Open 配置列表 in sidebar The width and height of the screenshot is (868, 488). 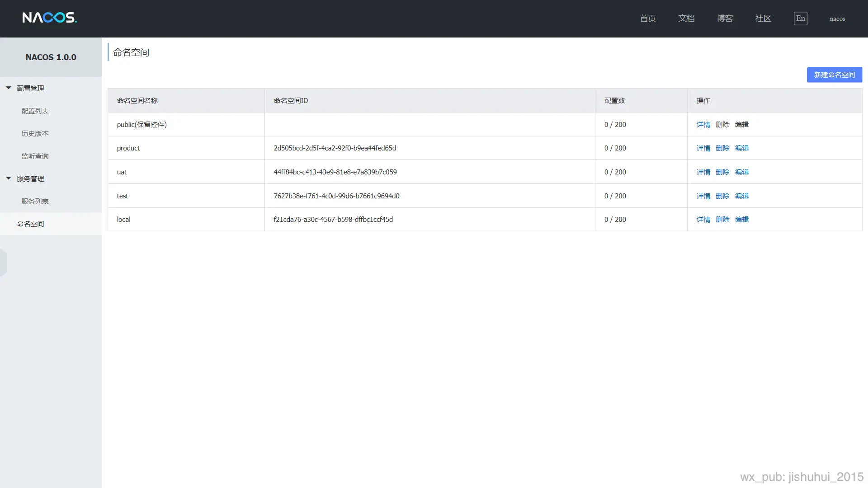[x=35, y=111]
